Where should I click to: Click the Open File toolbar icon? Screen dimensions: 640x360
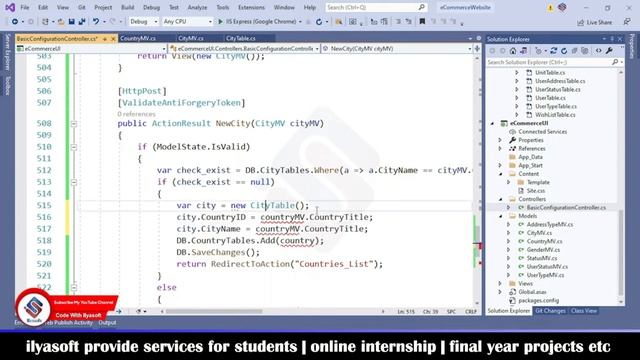pyautogui.click(x=61, y=22)
